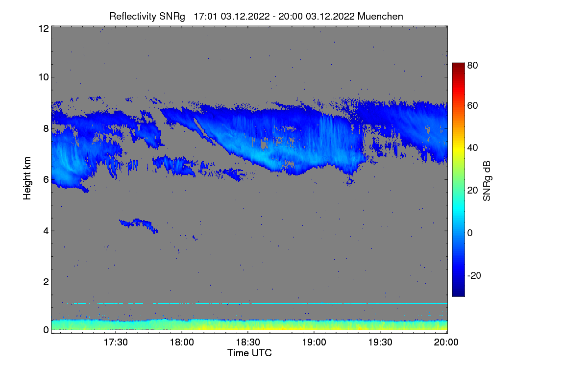Click the 18:30 time tick label
The width and height of the screenshot is (588, 392).
coord(248,343)
